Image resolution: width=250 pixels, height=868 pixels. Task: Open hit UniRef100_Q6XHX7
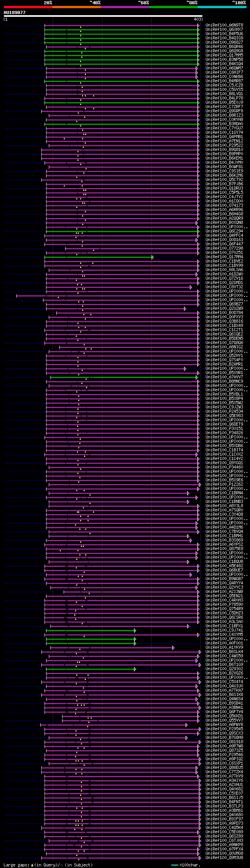tap(224, 29)
